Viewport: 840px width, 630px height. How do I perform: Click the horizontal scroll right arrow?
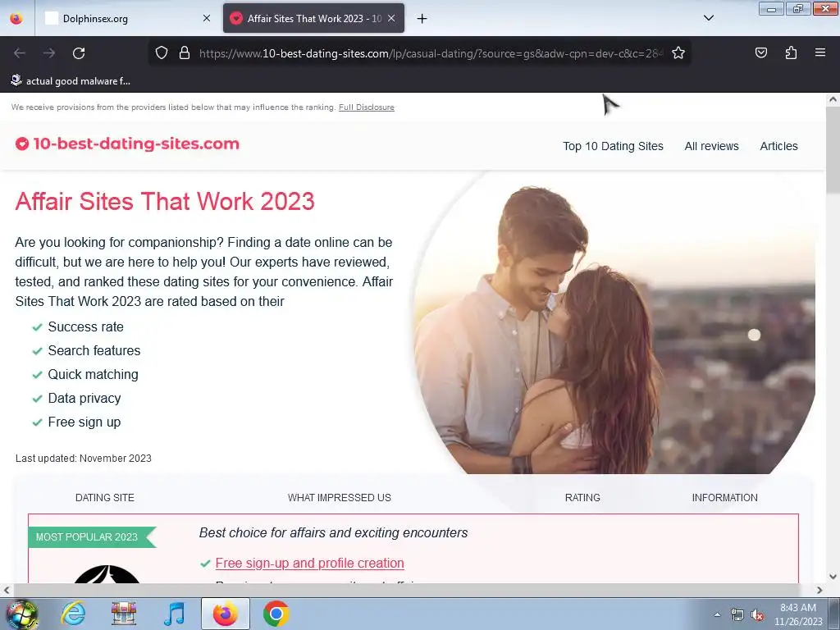(x=819, y=591)
